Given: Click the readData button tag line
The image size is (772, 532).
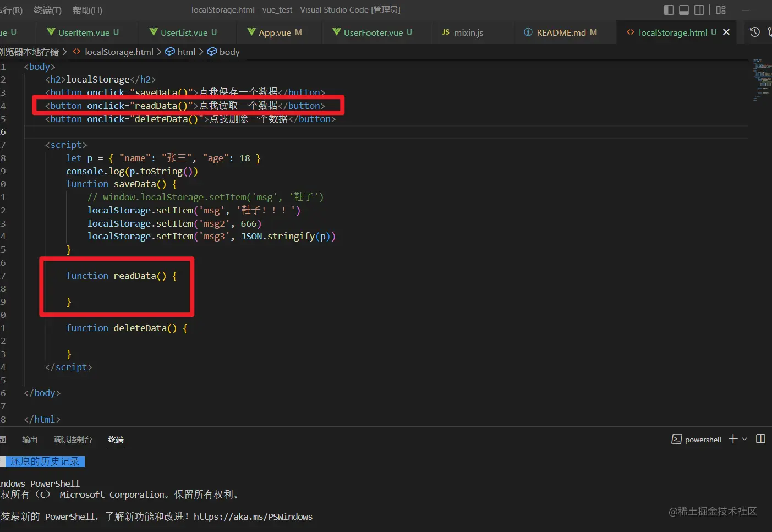Looking at the screenshot, I should pyautogui.click(x=185, y=106).
